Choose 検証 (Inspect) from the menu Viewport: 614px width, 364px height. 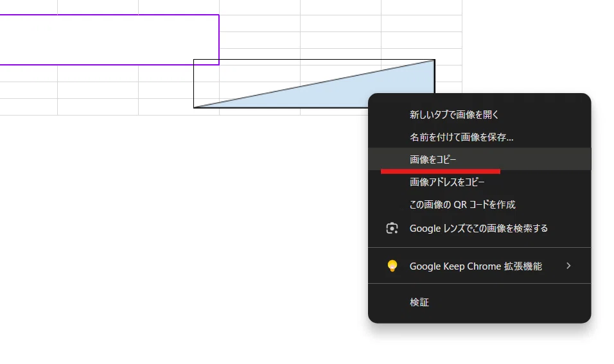tap(479, 302)
